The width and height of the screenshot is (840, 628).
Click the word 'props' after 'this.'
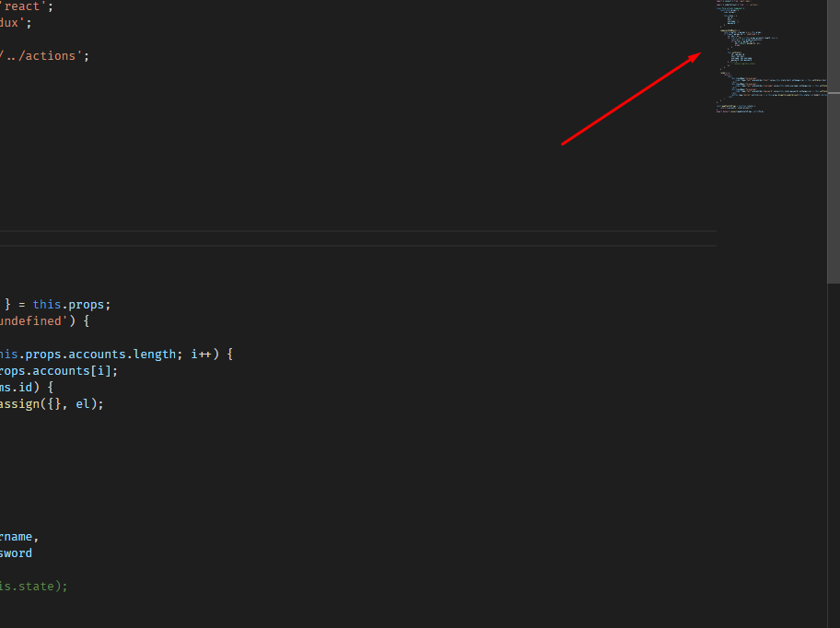coord(86,304)
